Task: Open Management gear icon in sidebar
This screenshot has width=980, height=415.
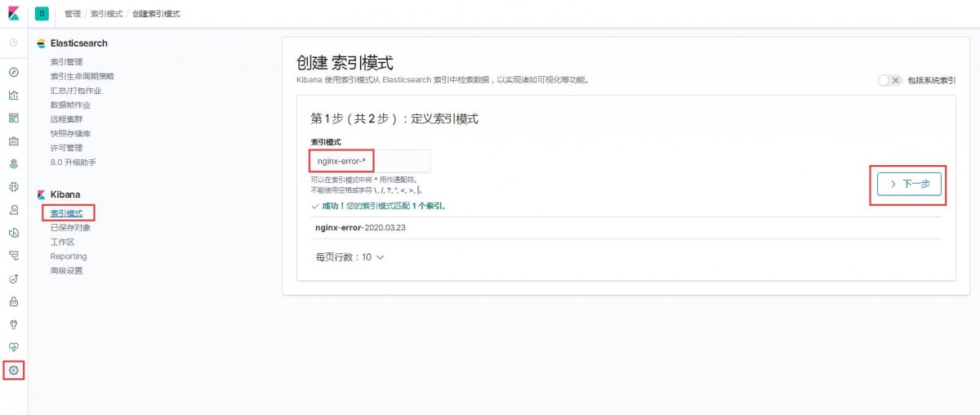Action: [x=13, y=370]
